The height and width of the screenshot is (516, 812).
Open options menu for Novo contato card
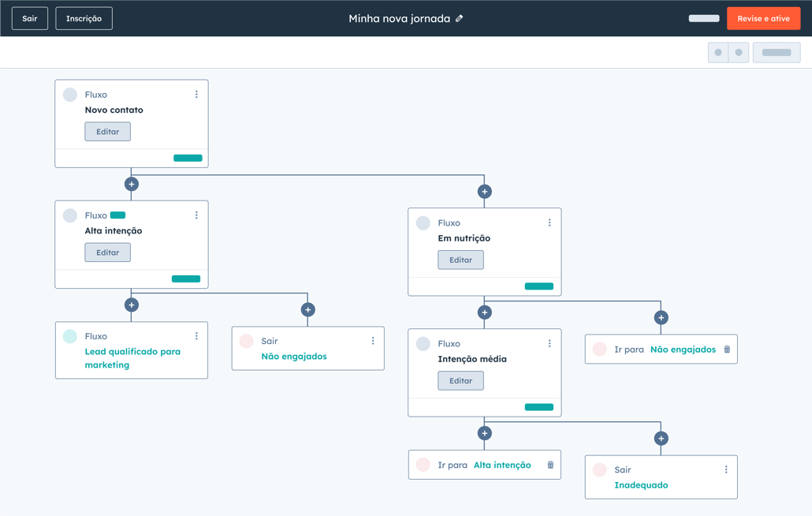[196, 95]
